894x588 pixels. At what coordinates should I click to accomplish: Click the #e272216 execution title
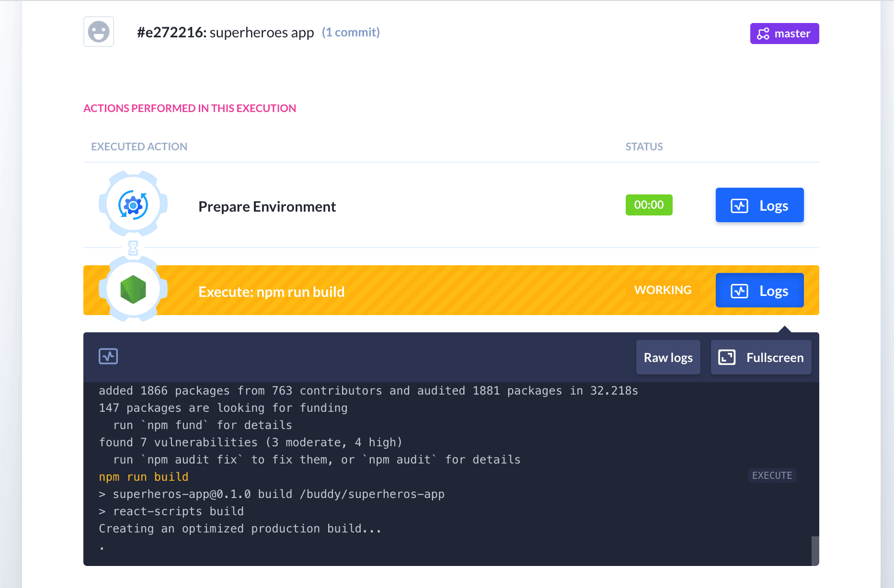(225, 33)
